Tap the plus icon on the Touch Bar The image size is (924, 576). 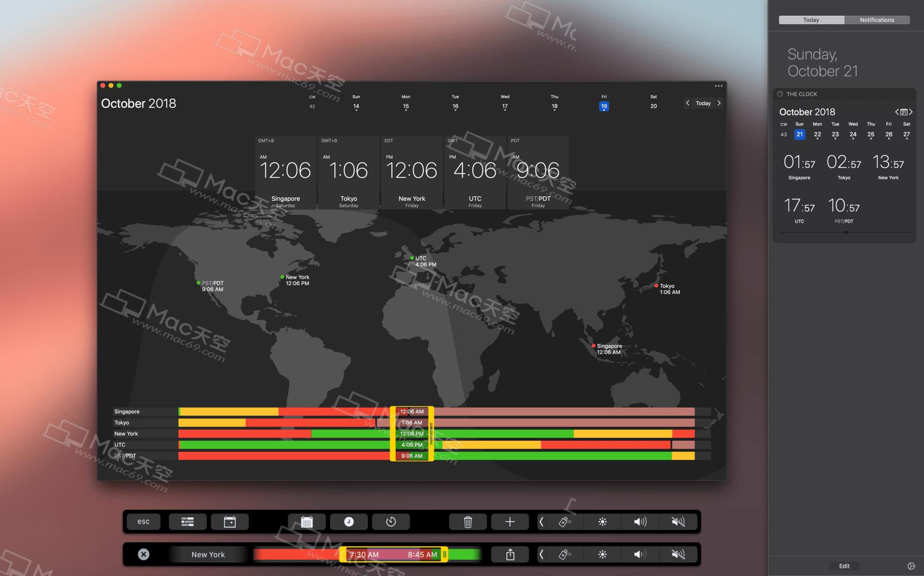510,522
